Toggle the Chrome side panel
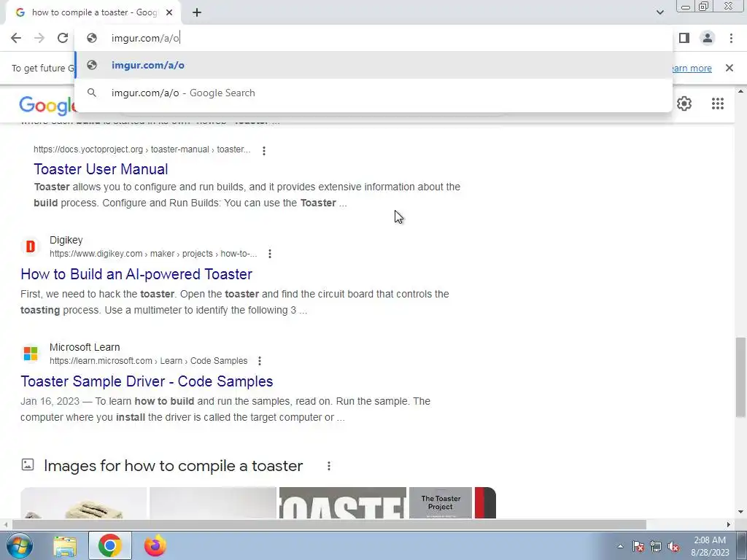This screenshot has width=747, height=560. (684, 38)
